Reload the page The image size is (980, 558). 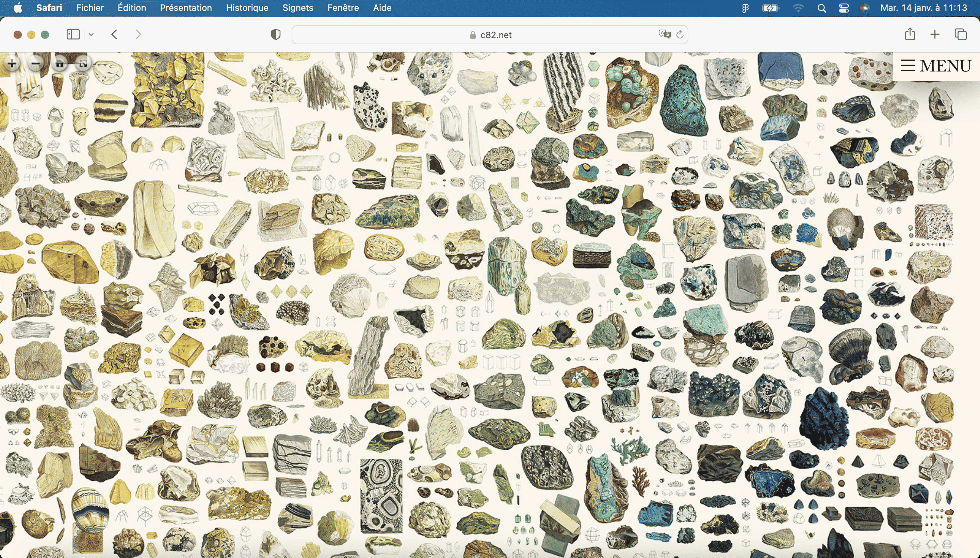[680, 35]
